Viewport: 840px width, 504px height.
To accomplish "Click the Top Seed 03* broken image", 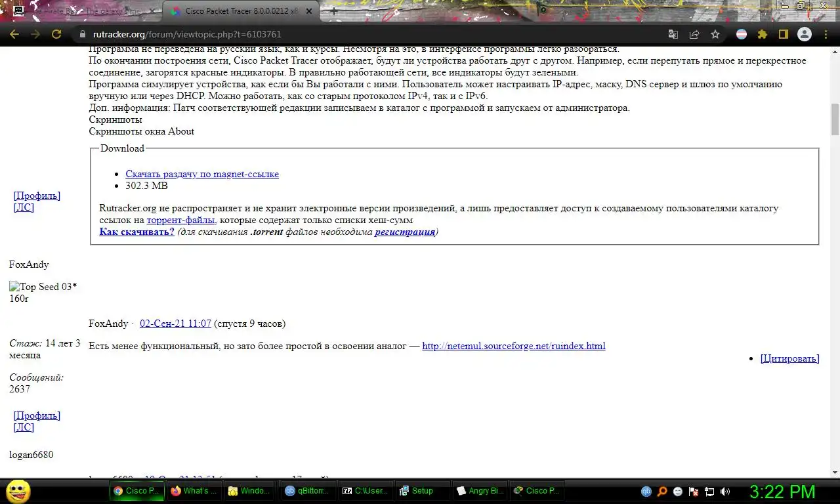I will [x=43, y=287].
